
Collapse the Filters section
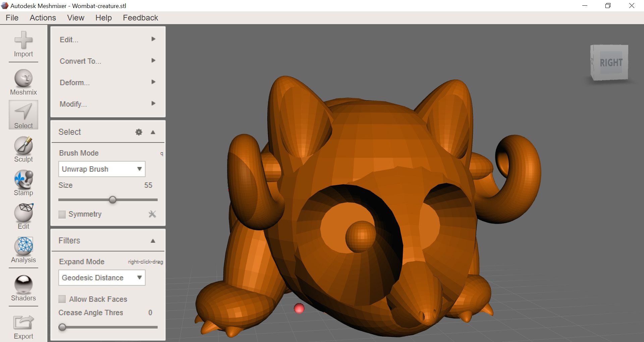(x=153, y=240)
